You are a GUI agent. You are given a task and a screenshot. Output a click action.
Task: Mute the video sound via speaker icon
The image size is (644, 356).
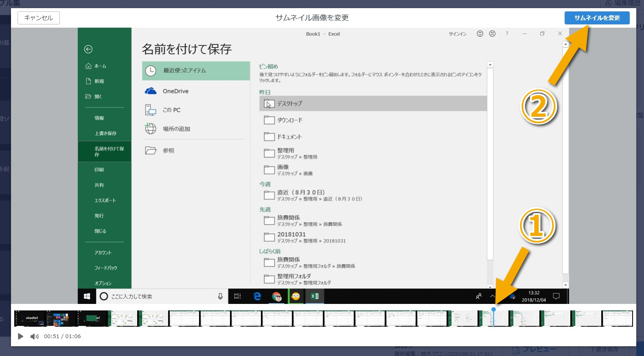pos(35,336)
